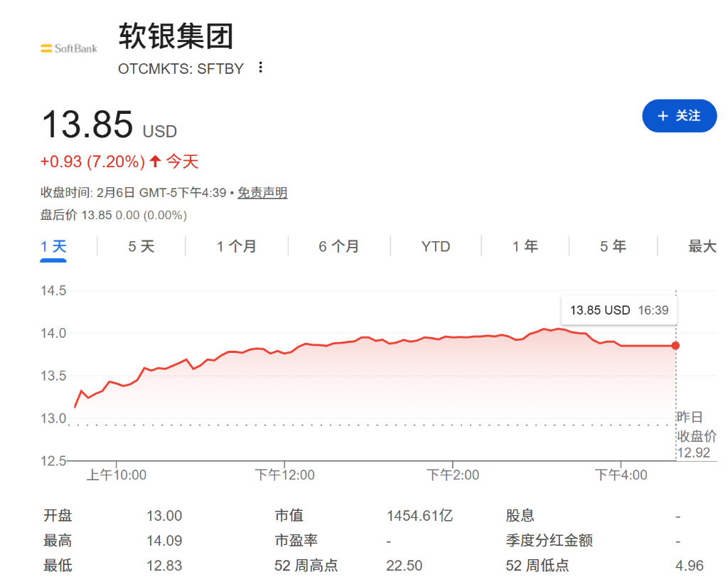Screen dimensions: 728x587
Task: Select the YTD chart range tab
Action: pyautogui.click(x=436, y=246)
